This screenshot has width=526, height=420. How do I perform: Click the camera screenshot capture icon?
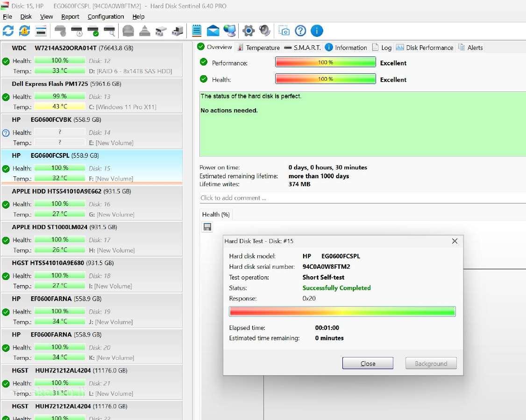pos(284,31)
